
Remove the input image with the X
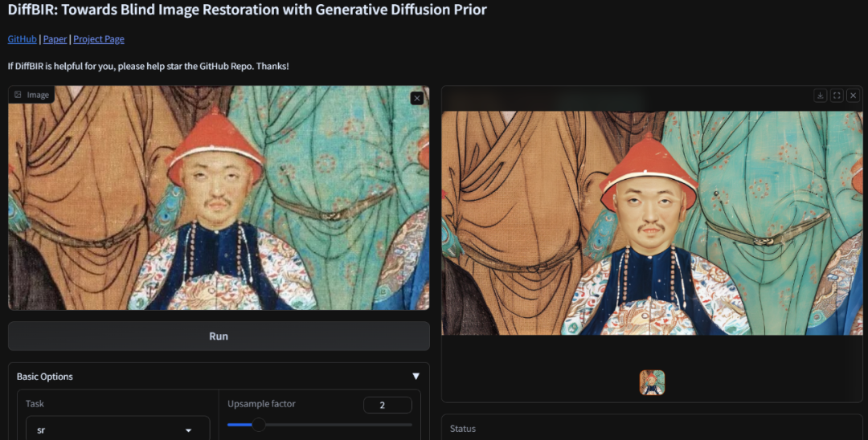417,99
